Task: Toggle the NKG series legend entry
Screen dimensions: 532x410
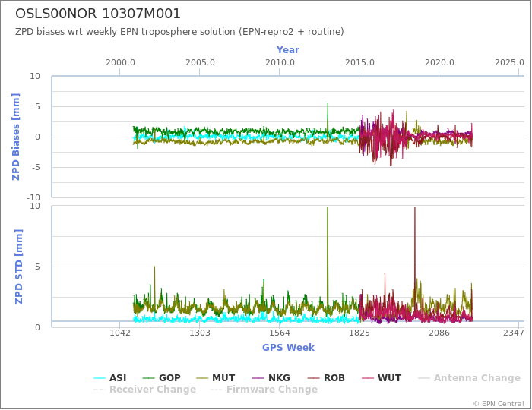Action: (271, 378)
